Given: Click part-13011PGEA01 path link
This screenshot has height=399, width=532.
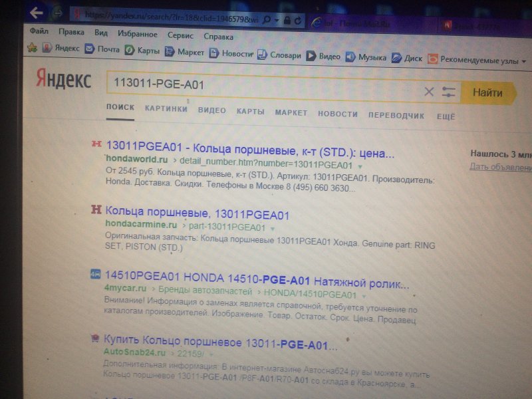Looking at the screenshot, I should coord(227,227).
